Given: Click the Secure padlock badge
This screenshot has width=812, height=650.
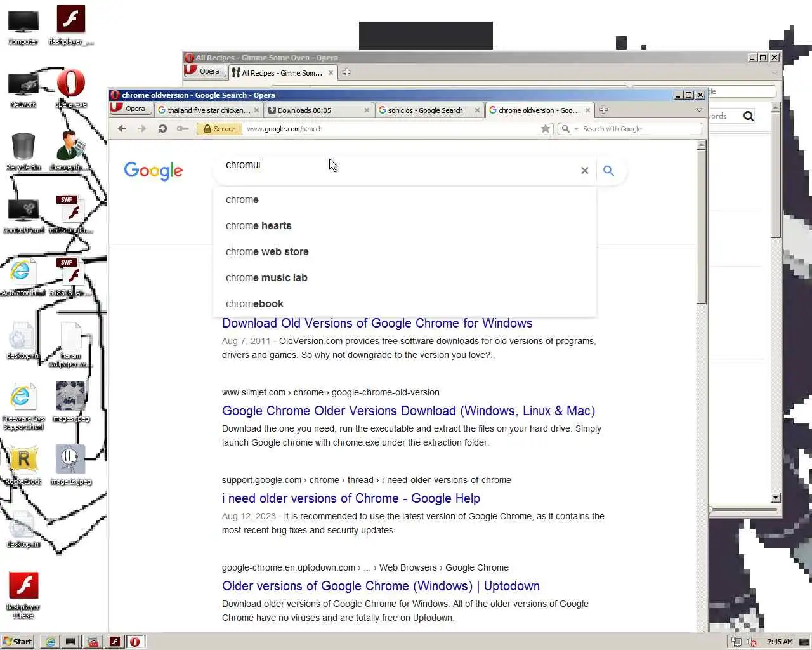Looking at the screenshot, I should tap(218, 129).
